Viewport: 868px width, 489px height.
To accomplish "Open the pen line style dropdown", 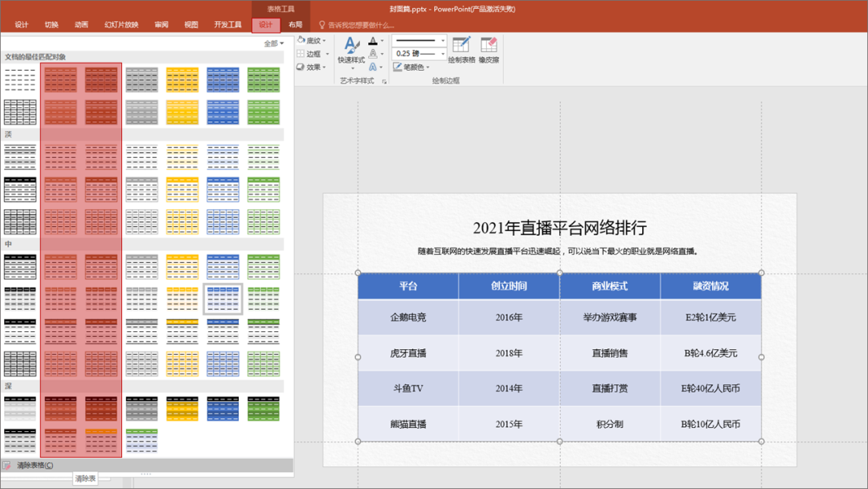I will (419, 40).
